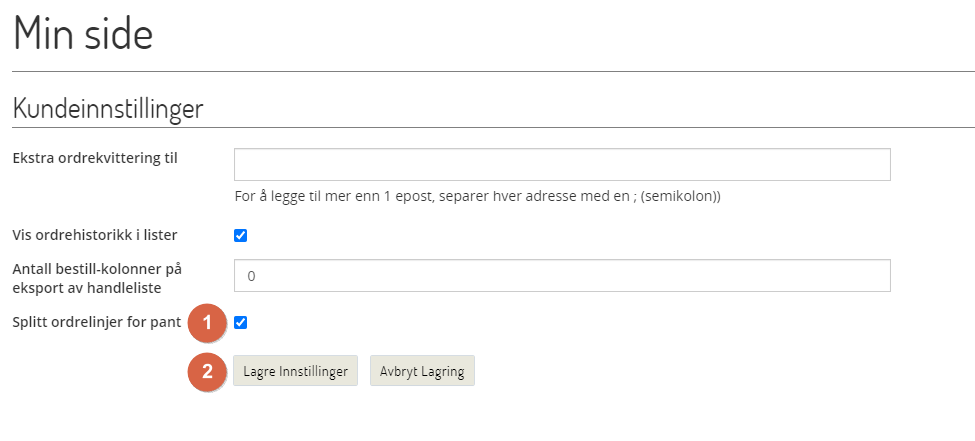Click the Vis ordrehistorikk i lister label
The image size is (975, 441).
94,235
